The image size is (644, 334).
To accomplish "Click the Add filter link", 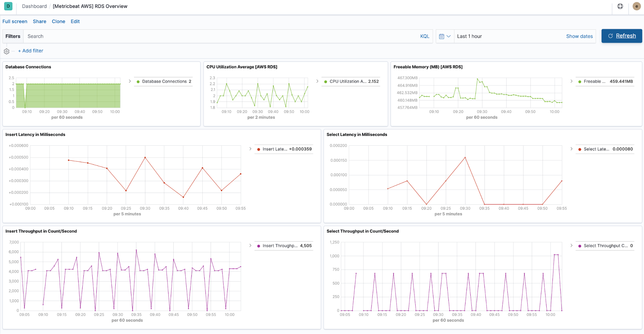I will [31, 51].
